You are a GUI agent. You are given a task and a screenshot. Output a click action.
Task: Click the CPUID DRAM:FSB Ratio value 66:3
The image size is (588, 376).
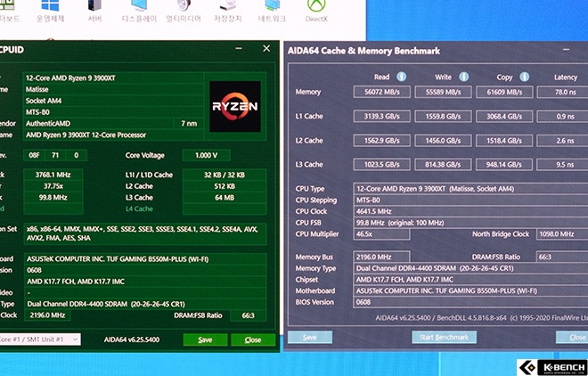coord(249,315)
